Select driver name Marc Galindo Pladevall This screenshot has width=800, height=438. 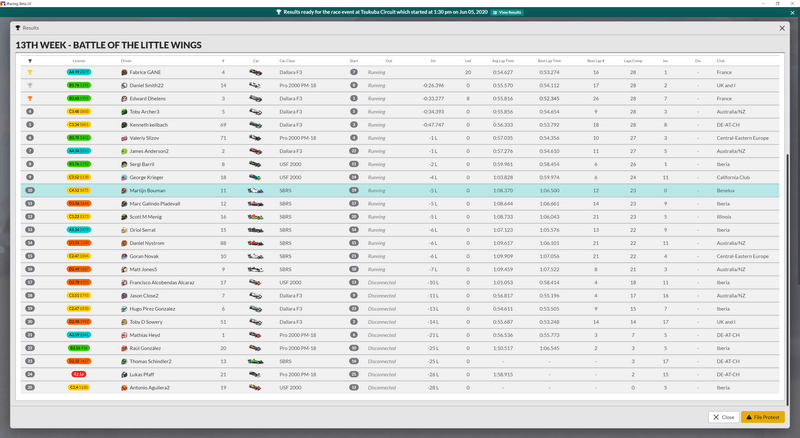click(155, 204)
